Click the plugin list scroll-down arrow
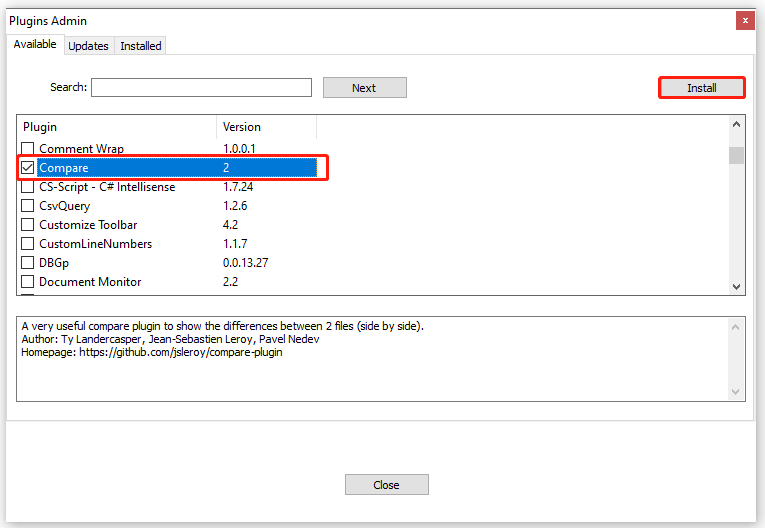The image size is (765, 528). tap(736, 286)
